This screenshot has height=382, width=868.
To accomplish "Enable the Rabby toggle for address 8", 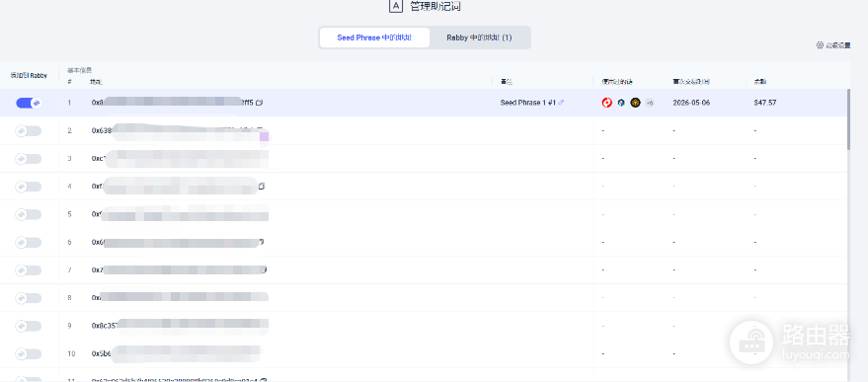I will click(29, 298).
